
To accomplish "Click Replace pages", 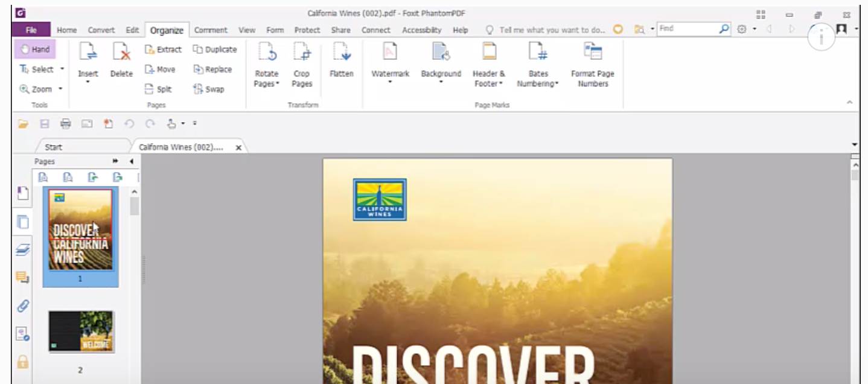I will click(212, 69).
